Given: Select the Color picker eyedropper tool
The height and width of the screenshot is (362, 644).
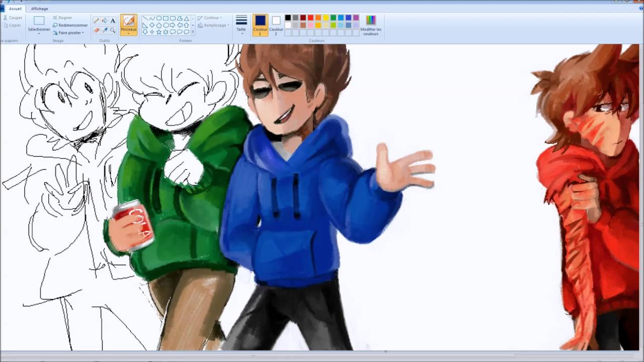Looking at the screenshot, I should (105, 30).
